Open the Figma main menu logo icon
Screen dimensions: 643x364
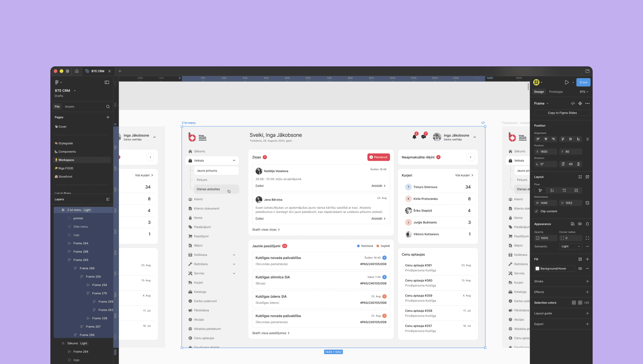(x=57, y=82)
